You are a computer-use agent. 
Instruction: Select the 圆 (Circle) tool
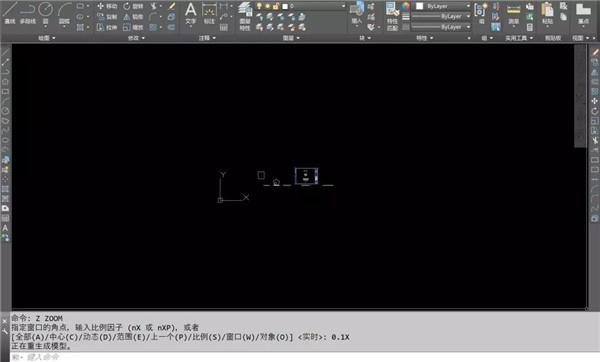coord(46,13)
